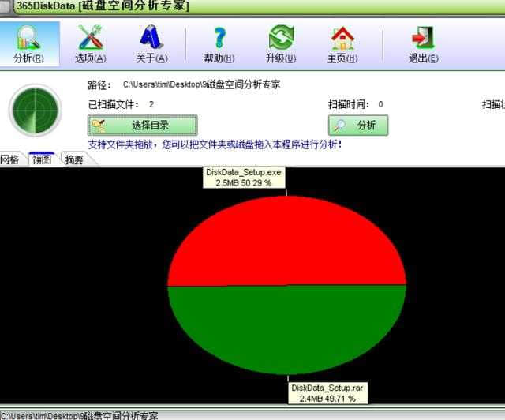Click the blue drag-and-drop hint text
Image resolution: width=505 pixels, height=420 pixels.
pyautogui.click(x=214, y=145)
